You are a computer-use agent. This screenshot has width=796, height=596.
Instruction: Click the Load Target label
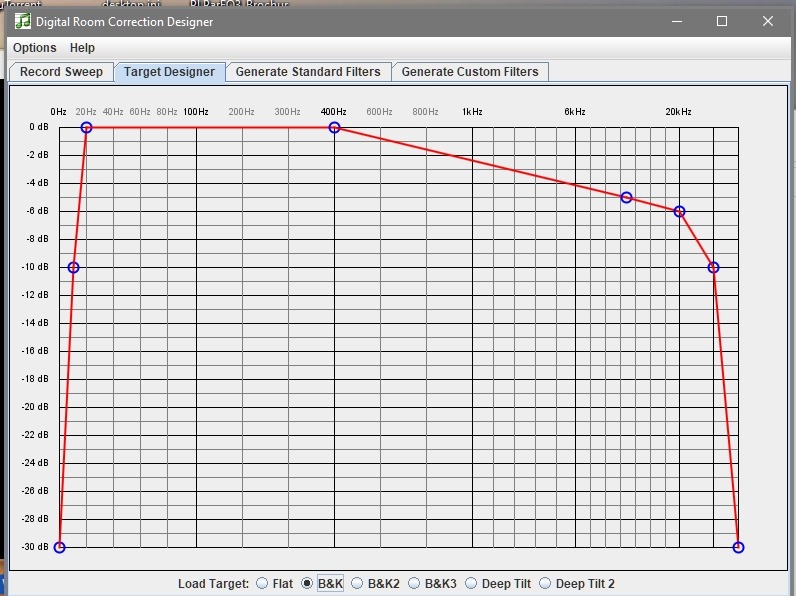tap(213, 584)
